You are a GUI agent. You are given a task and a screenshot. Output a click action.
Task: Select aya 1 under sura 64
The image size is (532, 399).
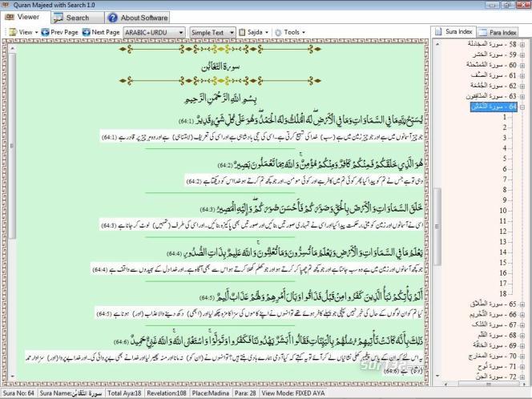tap(505, 117)
